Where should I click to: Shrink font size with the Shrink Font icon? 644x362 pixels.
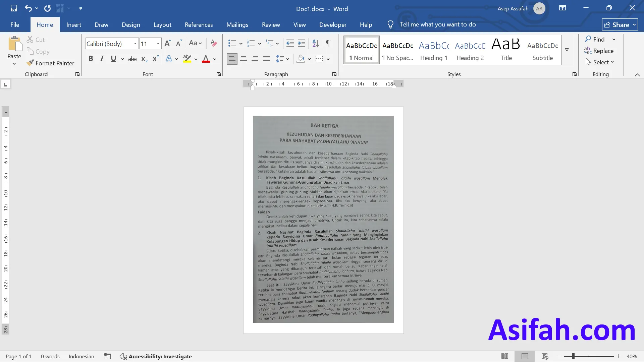(x=179, y=43)
